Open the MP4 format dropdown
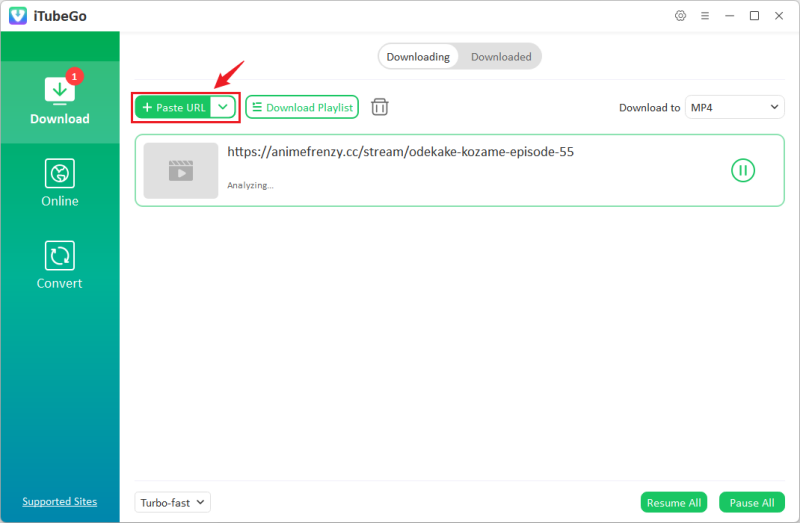Screen dimensions: 800x523 click(x=734, y=107)
